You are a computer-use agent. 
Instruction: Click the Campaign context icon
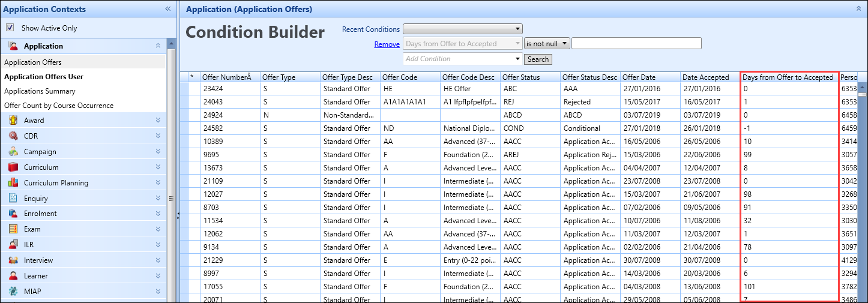click(x=13, y=152)
